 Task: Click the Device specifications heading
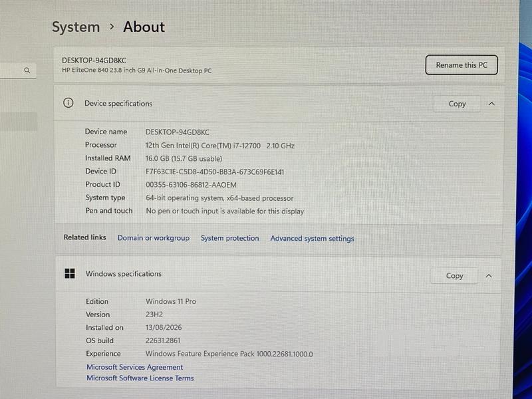pyautogui.click(x=118, y=104)
